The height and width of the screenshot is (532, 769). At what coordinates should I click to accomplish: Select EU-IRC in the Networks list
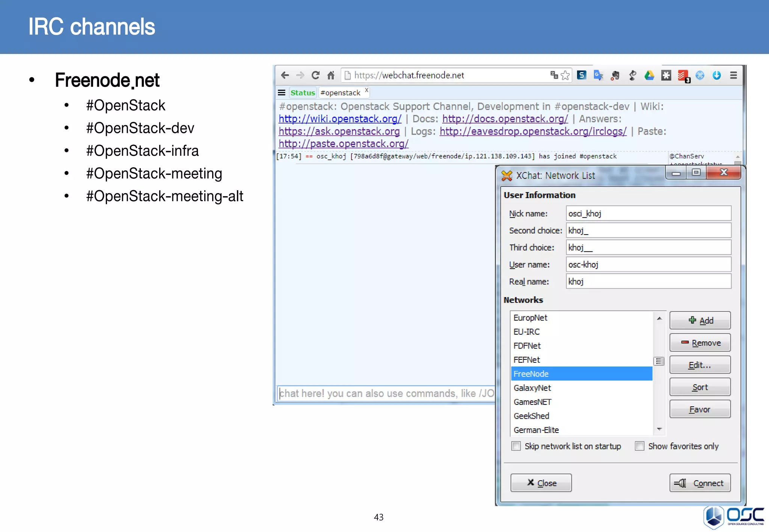point(582,332)
